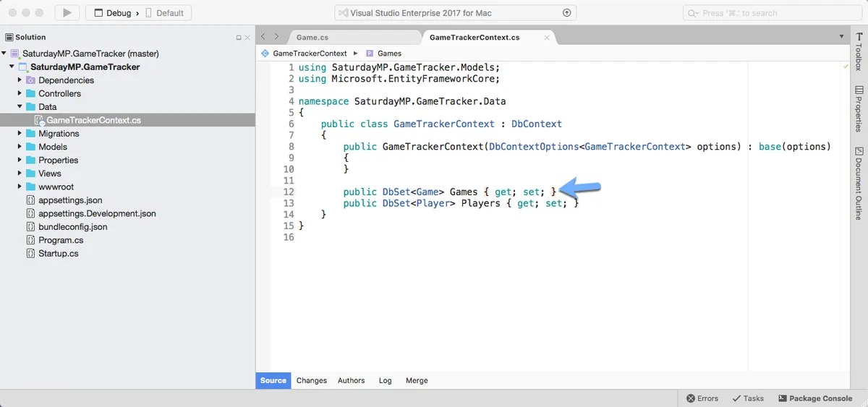Click the Migrations folder icon
868x407 pixels.
pyautogui.click(x=30, y=134)
